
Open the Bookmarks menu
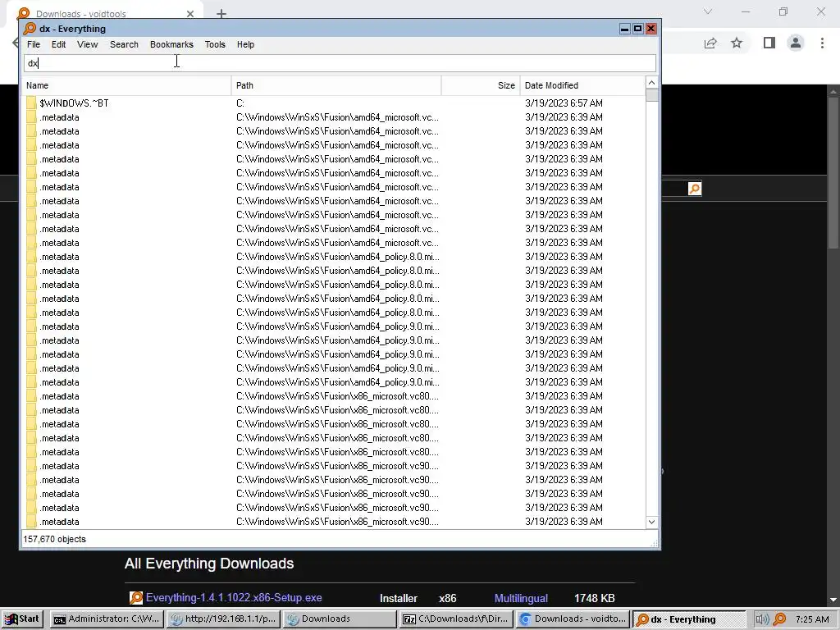pos(171,44)
